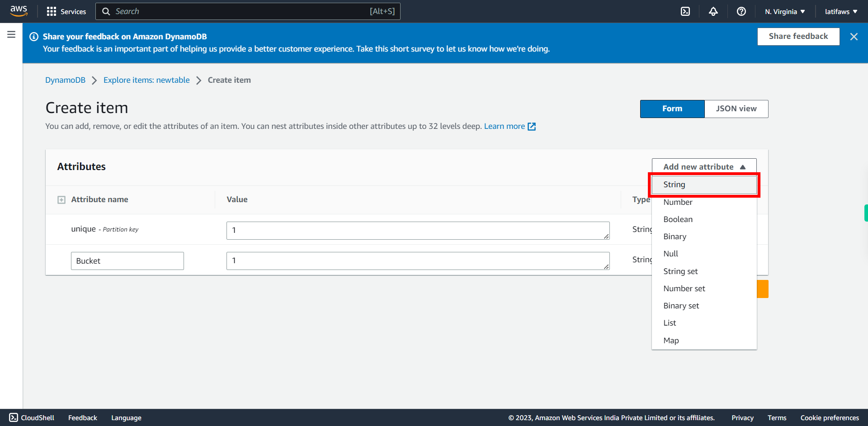
Task: Open the Services grid menu
Action: click(x=66, y=11)
